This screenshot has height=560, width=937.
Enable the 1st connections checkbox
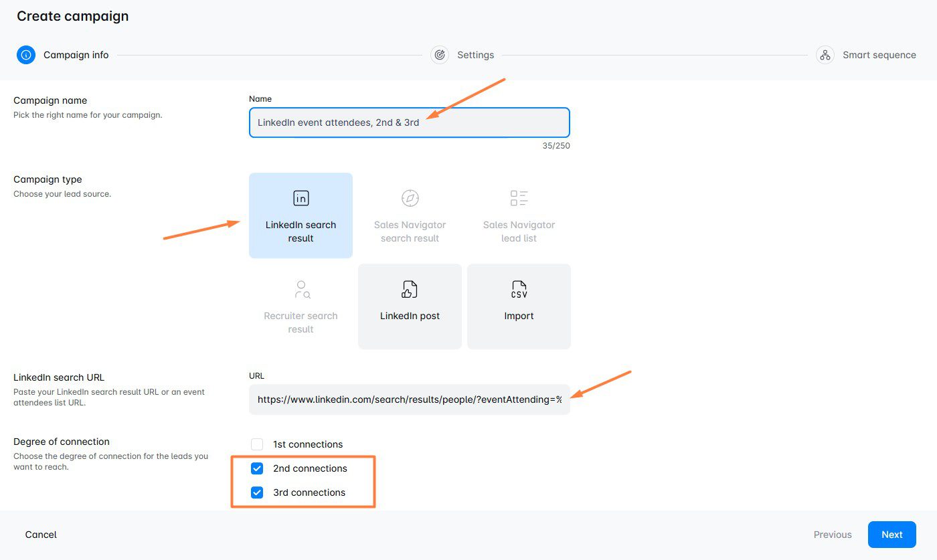click(257, 444)
